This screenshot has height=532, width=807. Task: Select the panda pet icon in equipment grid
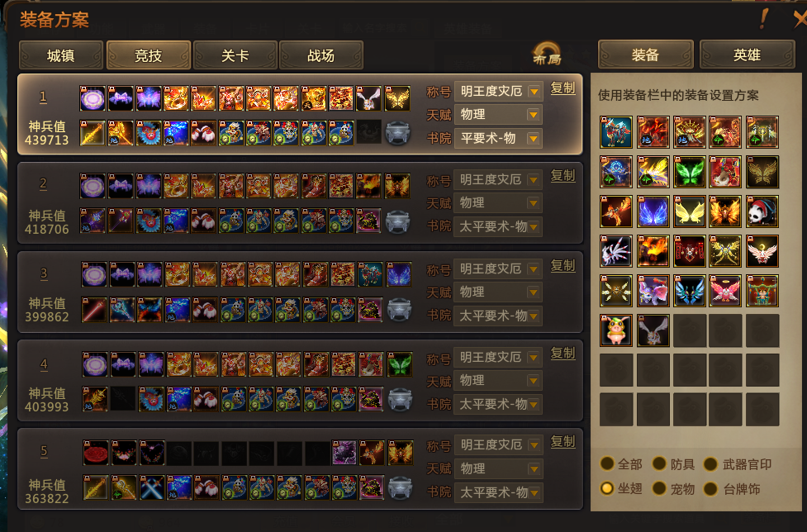click(762, 211)
